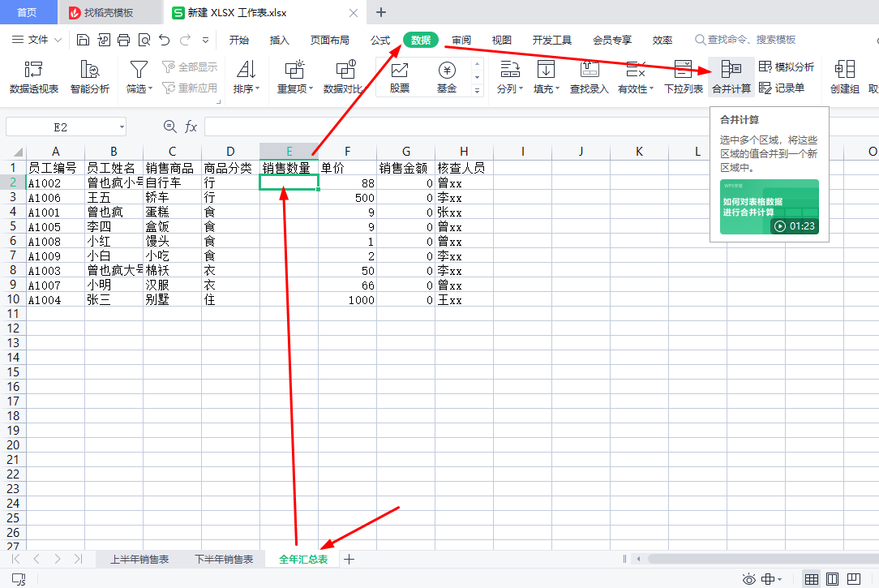The width and height of the screenshot is (879, 588).
Task: Jump to last sheet navigation arrow
Action: tap(78, 559)
